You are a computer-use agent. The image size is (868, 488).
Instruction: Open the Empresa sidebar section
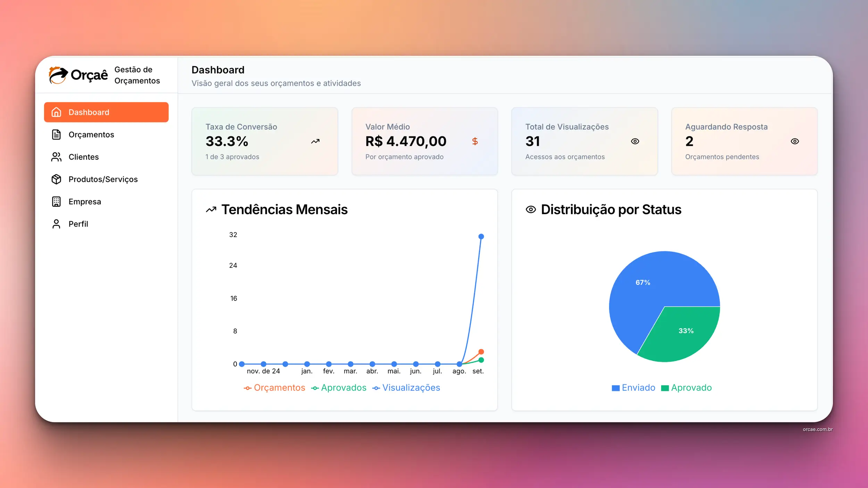click(85, 202)
